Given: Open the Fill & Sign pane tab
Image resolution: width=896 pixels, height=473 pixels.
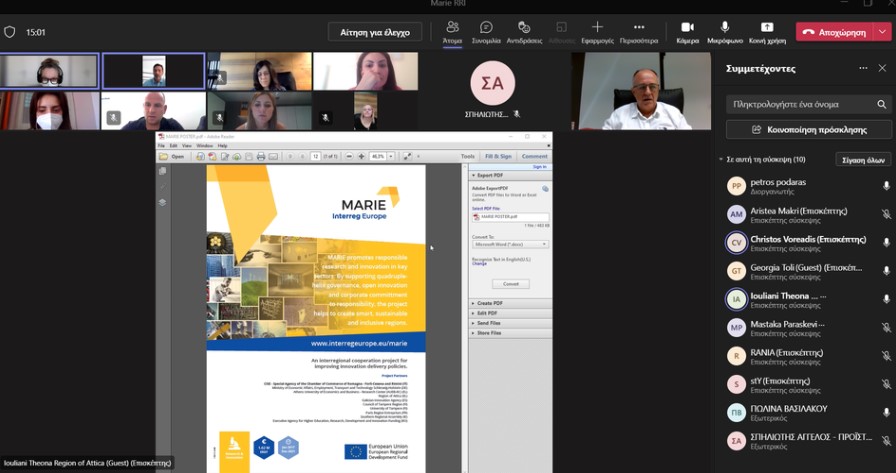Looking at the screenshot, I should (498, 157).
